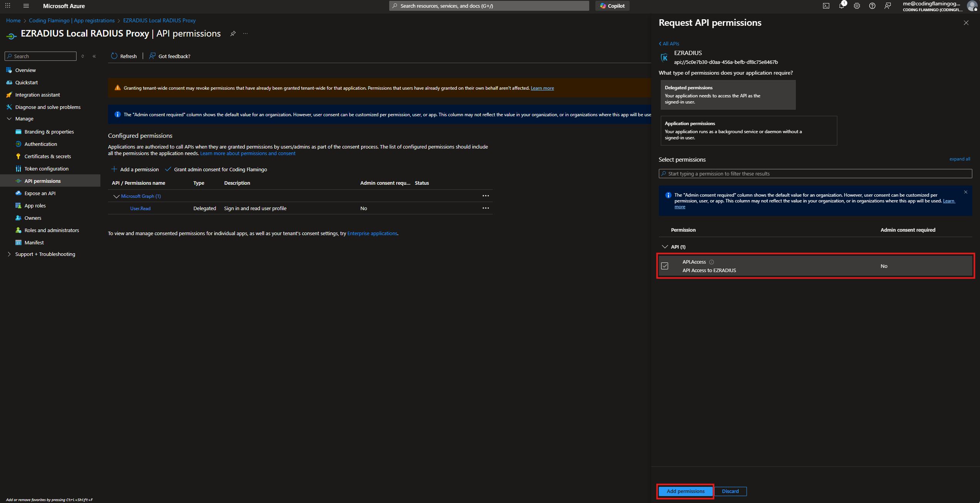Focus the global Azure search bar
Screen dimensions: 980x503
489,6
